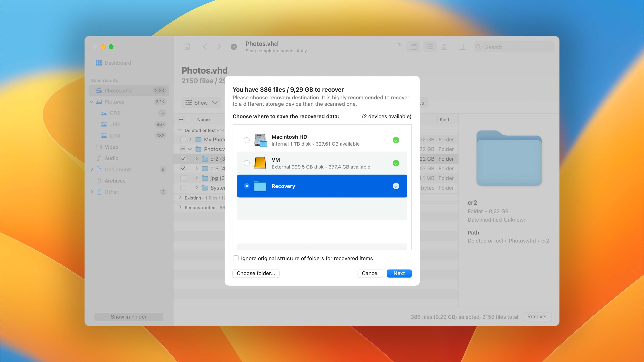Switch to grid view icon
Viewport: 644px width, 362px height.
click(x=444, y=47)
